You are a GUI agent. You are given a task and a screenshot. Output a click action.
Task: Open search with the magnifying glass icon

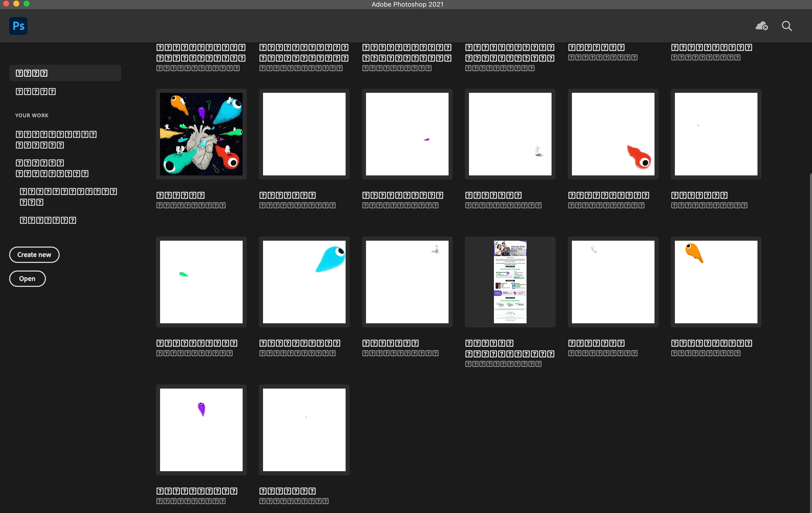point(787,26)
